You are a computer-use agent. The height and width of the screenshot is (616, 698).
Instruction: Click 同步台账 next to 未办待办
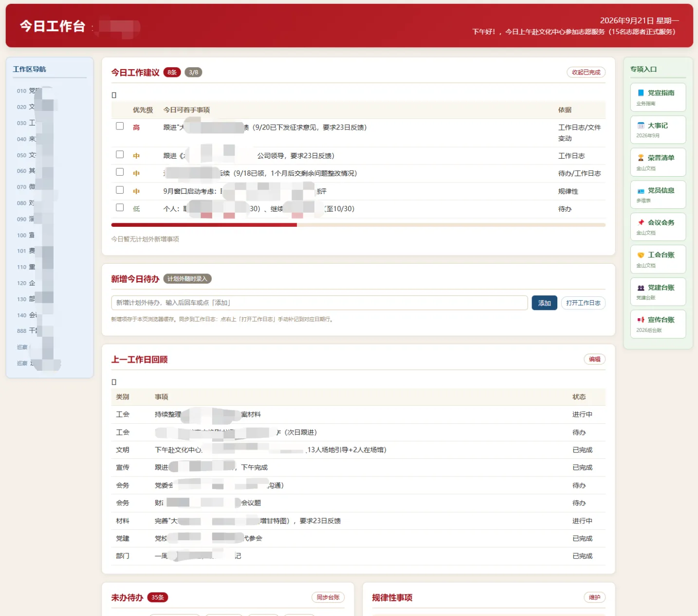point(328,597)
